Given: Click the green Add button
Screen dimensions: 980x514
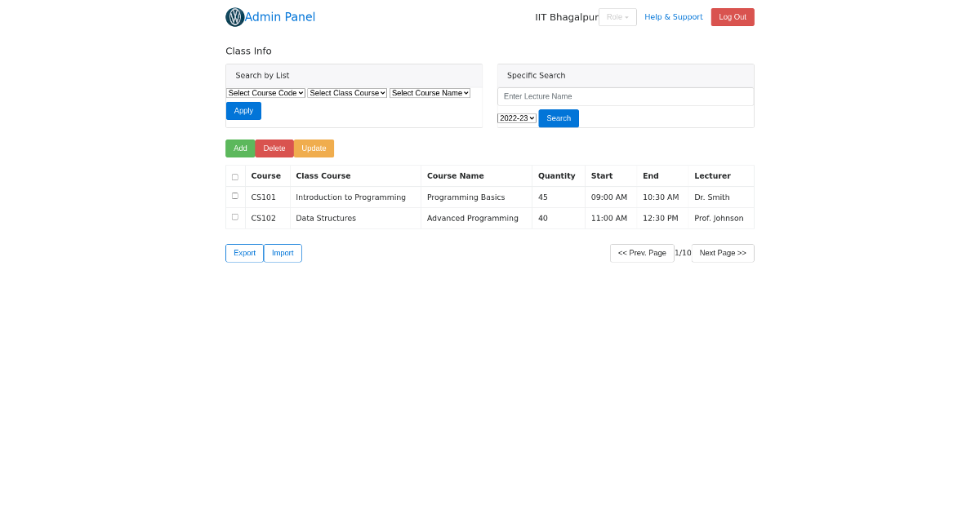Looking at the screenshot, I should [x=239, y=148].
